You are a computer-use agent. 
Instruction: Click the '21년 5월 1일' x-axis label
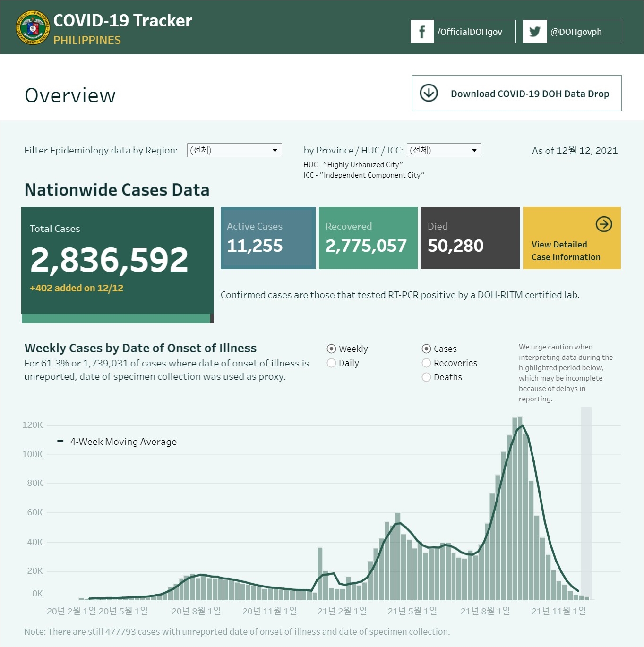click(412, 611)
